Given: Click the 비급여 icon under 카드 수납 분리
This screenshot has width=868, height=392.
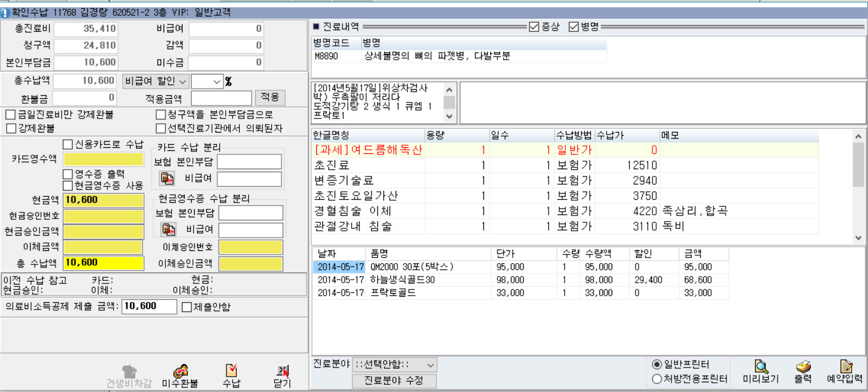Looking at the screenshot, I should tap(167, 178).
